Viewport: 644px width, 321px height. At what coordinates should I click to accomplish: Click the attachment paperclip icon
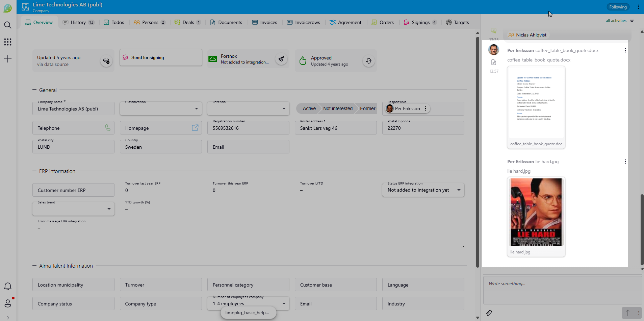click(489, 313)
